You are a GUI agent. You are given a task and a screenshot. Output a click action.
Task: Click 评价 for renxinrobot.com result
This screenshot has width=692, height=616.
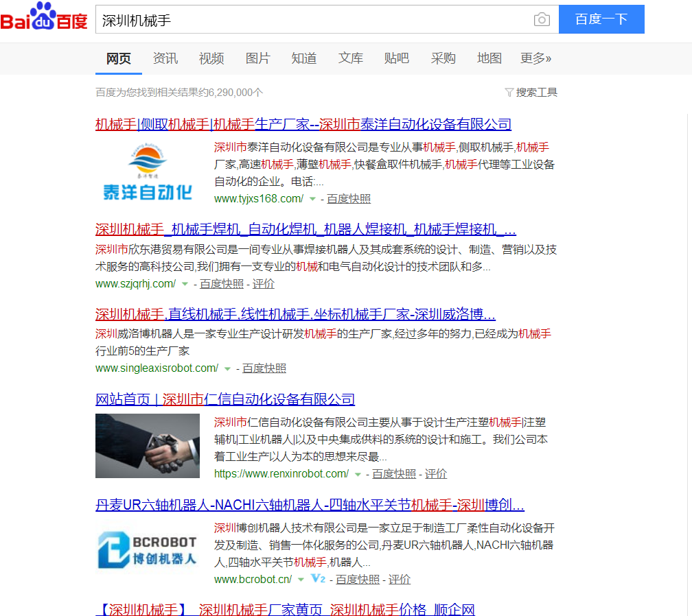[x=436, y=474]
